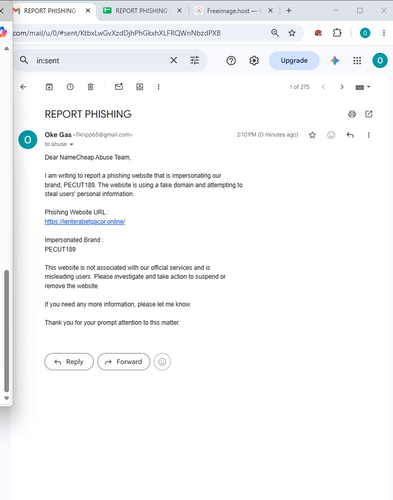The width and height of the screenshot is (393, 500).
Task: Print the REPORT PHISHING email
Action: click(x=352, y=114)
